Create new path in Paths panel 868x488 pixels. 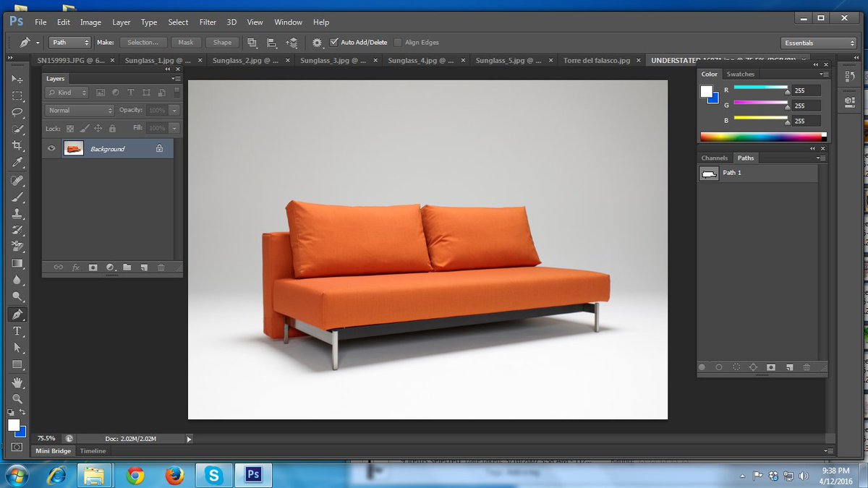pos(789,367)
